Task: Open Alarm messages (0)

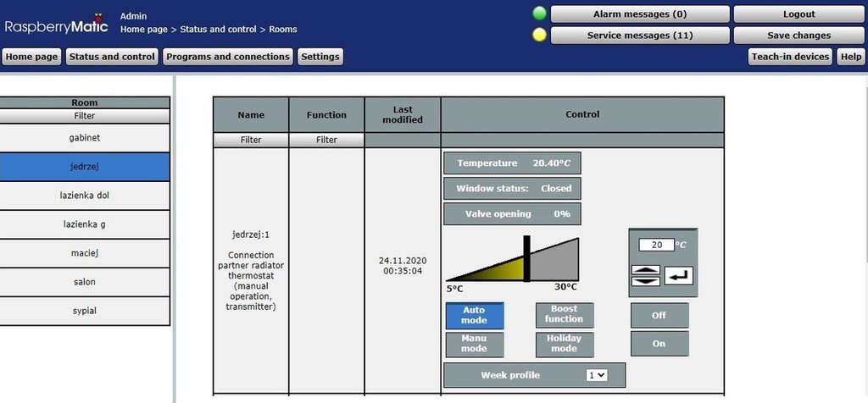Action: [x=640, y=14]
